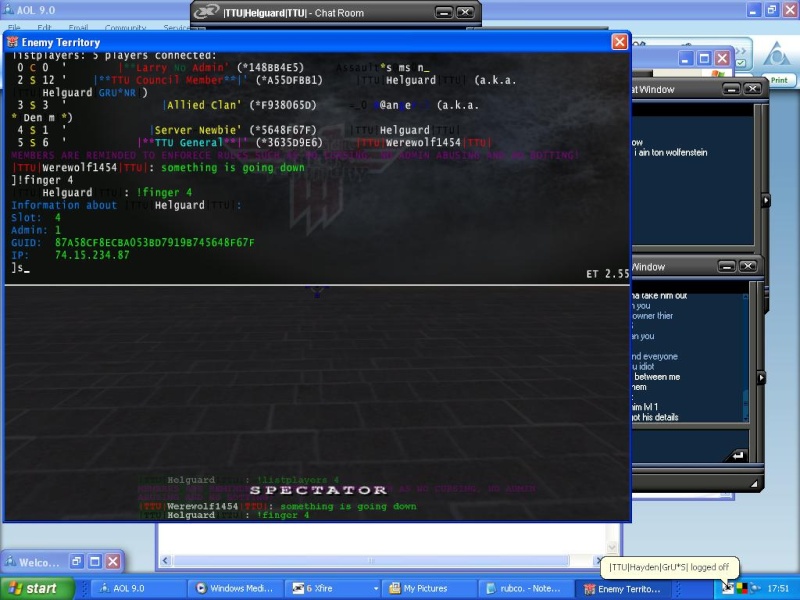Click 'i ain ton wolfenstein' chat message
Viewport: 800px width, 600px height.
click(x=671, y=152)
